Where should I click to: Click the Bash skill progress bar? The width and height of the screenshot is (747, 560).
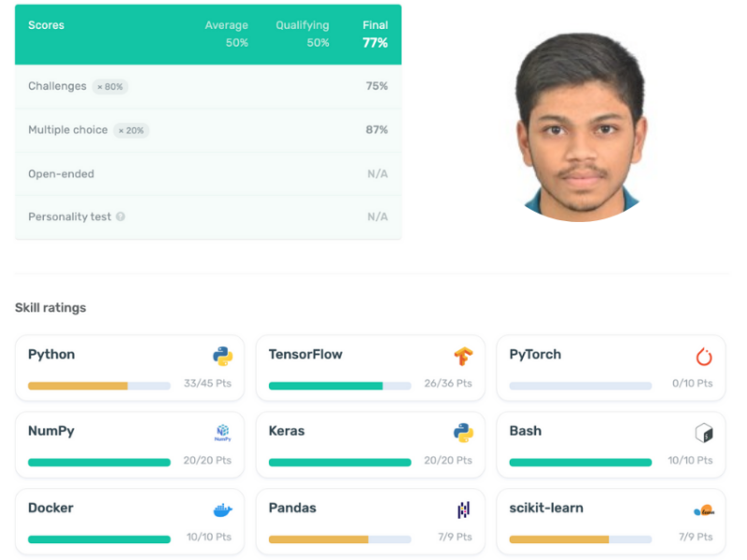580,462
